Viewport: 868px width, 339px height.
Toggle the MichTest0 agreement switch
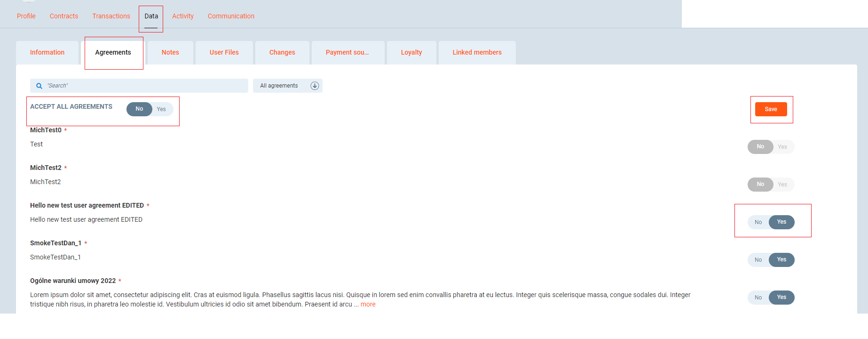pyautogui.click(x=771, y=147)
